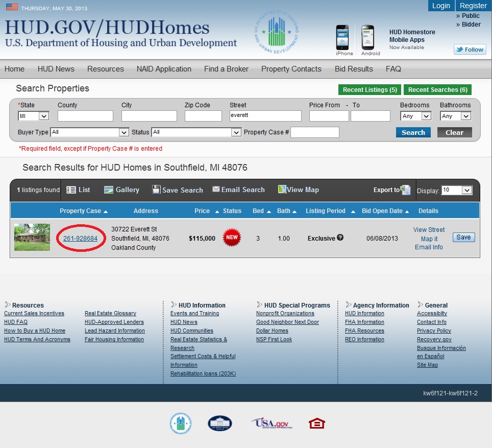Open the State dropdown
Image resolution: width=492 pixels, height=448 pixels.
click(x=34, y=116)
